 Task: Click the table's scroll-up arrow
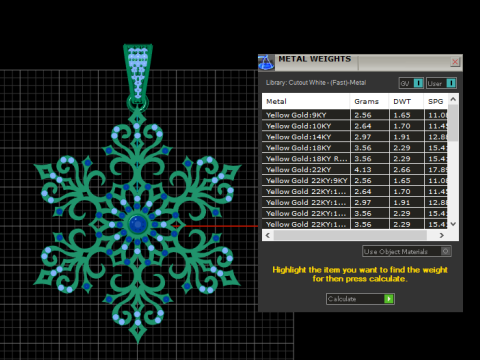tap(453, 99)
